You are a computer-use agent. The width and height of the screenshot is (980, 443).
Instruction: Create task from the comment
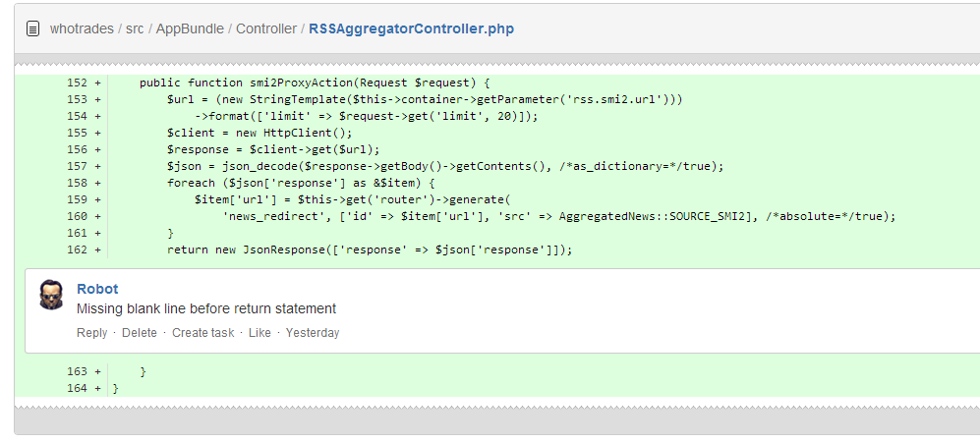click(203, 333)
